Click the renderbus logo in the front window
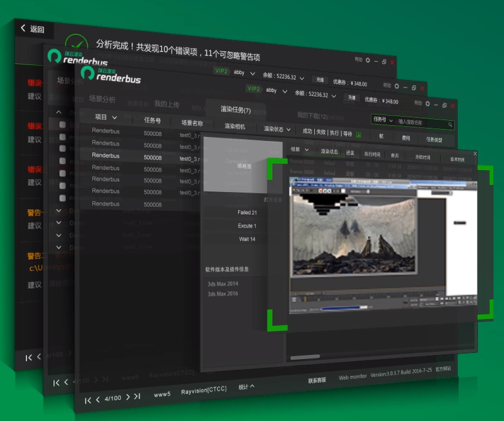Image resolution: width=504 pixels, height=421 pixels. click(111, 74)
